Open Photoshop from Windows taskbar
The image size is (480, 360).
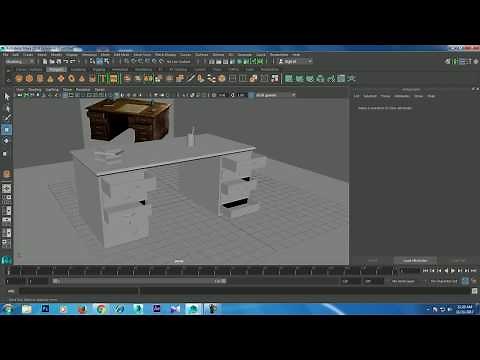(45, 309)
